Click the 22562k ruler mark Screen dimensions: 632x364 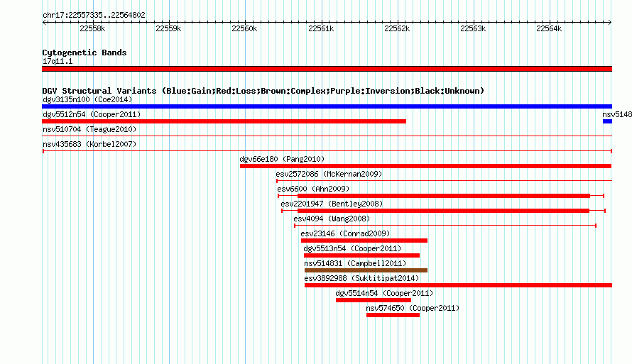(397, 28)
